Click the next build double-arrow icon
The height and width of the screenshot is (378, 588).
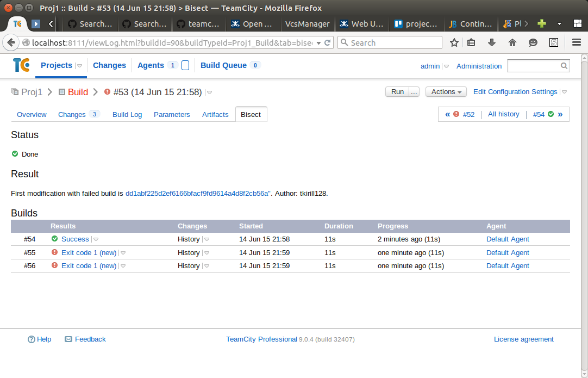(x=560, y=114)
